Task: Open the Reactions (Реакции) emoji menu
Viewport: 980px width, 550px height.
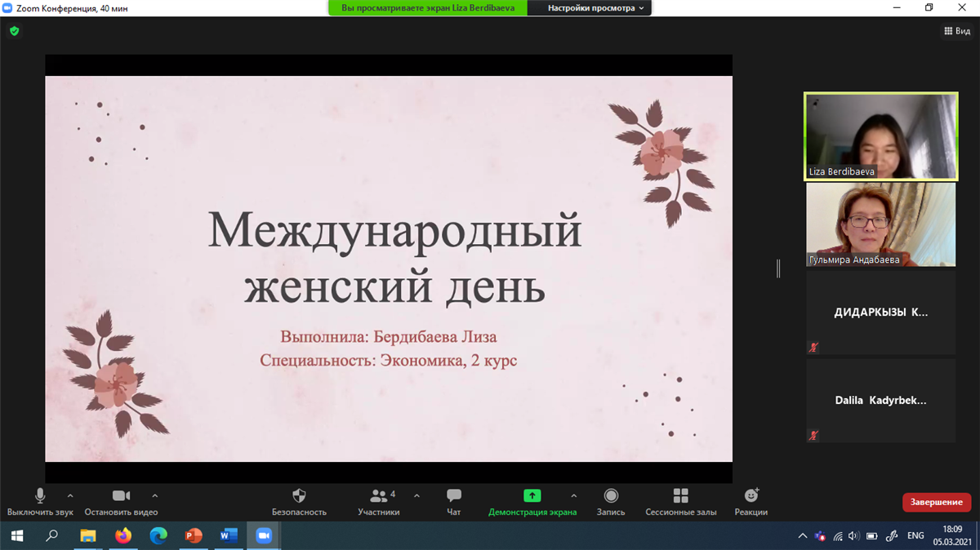Action: point(751,496)
